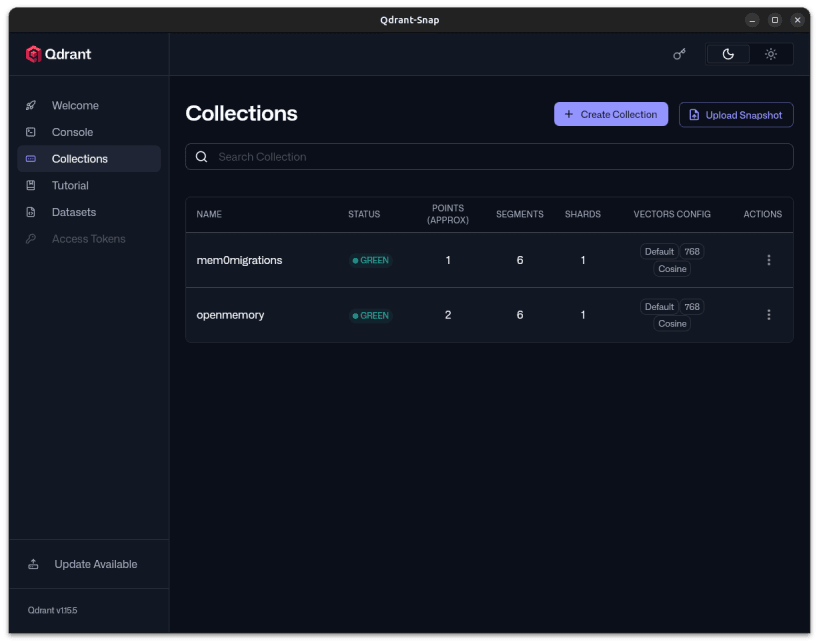The image size is (819, 644).
Task: Click Default chip in mem0migrations row
Action: coord(659,252)
